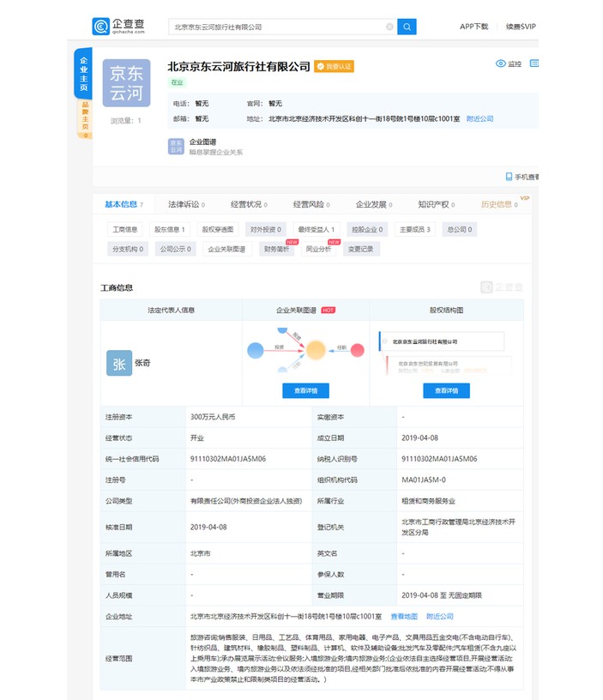603x700 pixels.
Task: Open legal representative 张奇 link
Action: (x=142, y=363)
